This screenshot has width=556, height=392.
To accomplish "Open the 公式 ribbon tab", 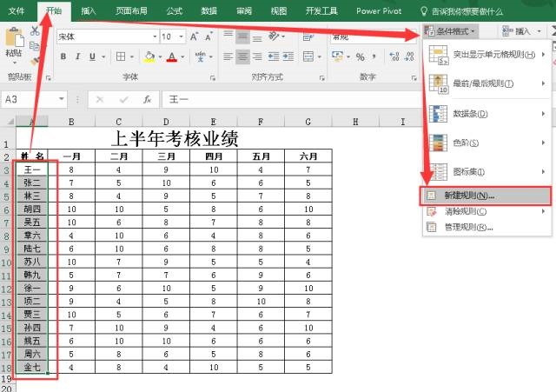I will click(174, 11).
